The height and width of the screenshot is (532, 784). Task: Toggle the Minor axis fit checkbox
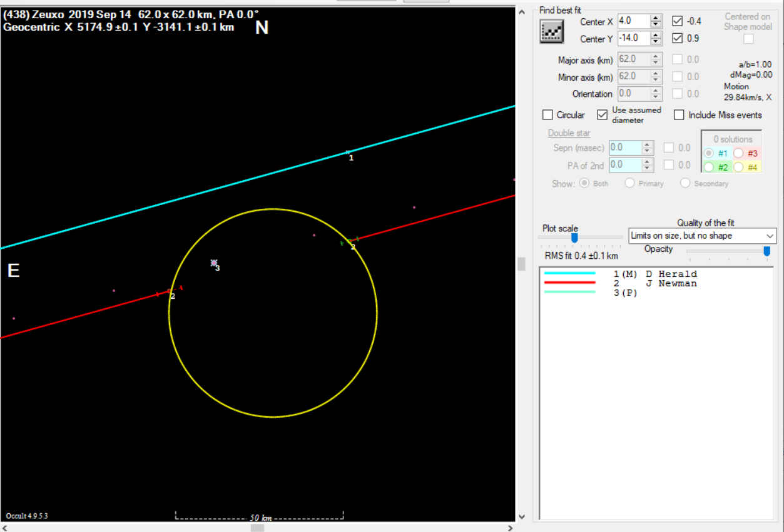(678, 76)
